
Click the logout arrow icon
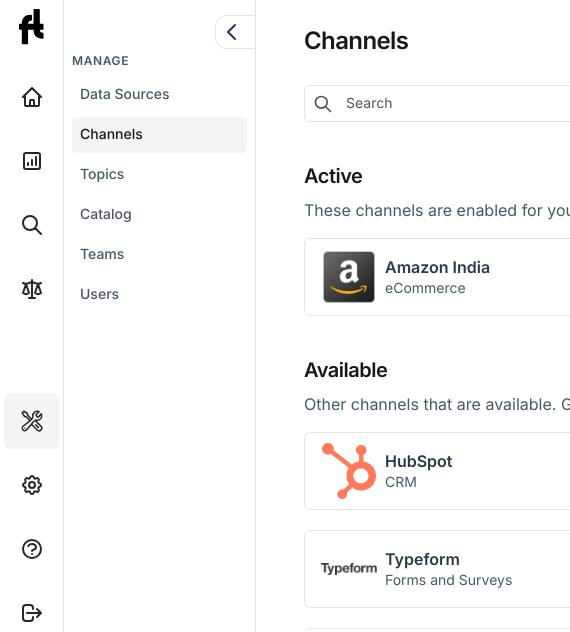click(x=32, y=613)
